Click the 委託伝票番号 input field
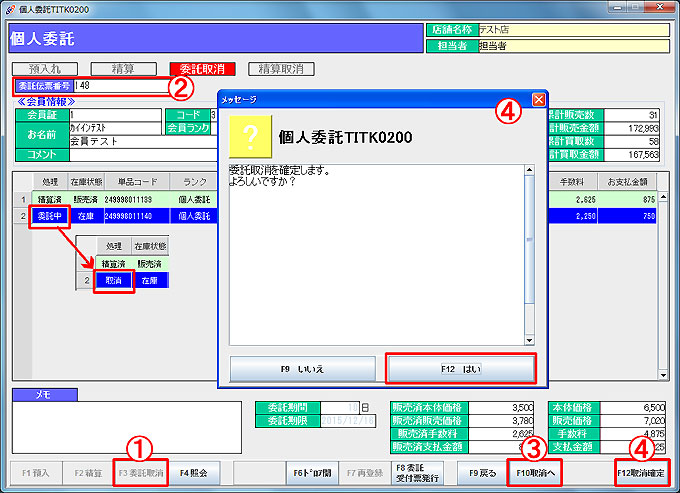 pyautogui.click(x=121, y=86)
